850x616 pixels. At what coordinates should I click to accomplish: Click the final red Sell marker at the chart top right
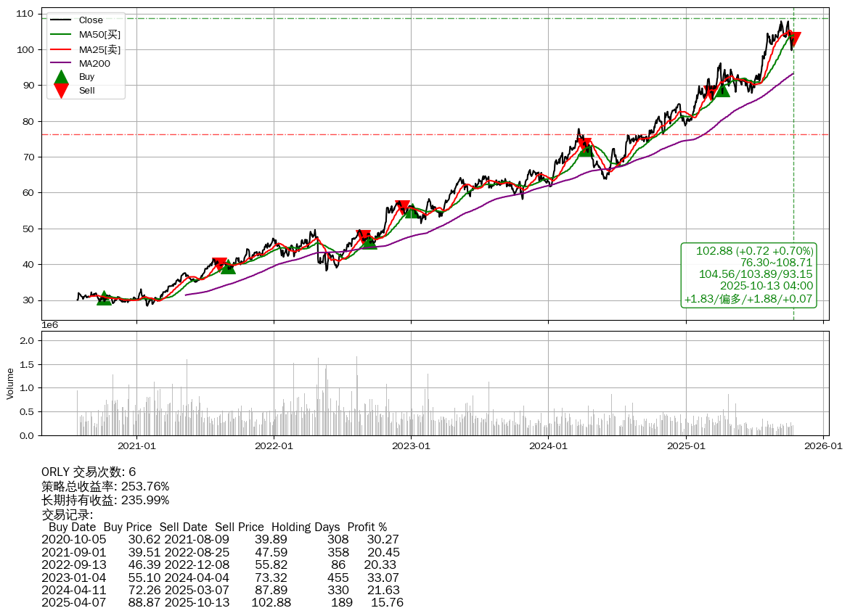(x=793, y=39)
